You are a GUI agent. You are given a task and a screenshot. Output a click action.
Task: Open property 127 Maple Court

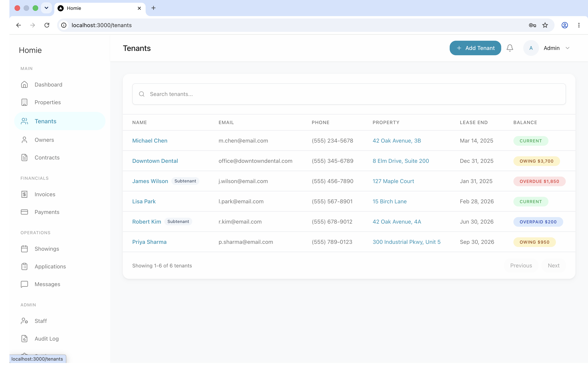(x=393, y=181)
